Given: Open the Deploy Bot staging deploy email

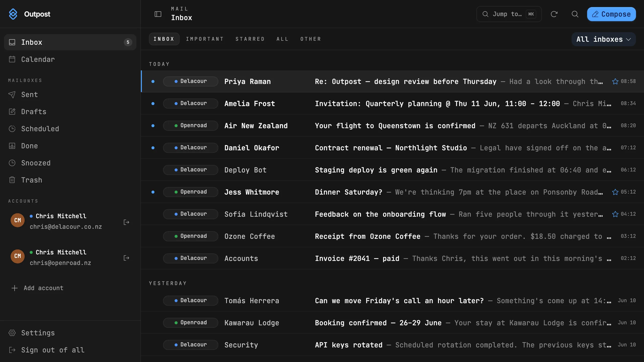Looking at the screenshot, I should pos(392,170).
